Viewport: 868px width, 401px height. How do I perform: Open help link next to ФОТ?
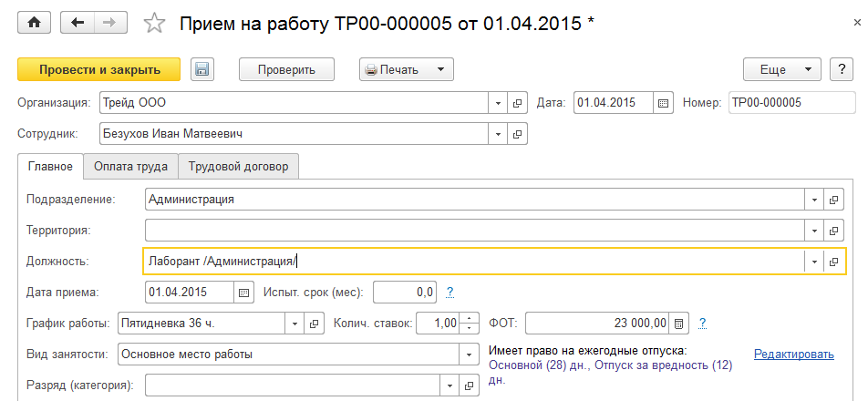tap(702, 323)
